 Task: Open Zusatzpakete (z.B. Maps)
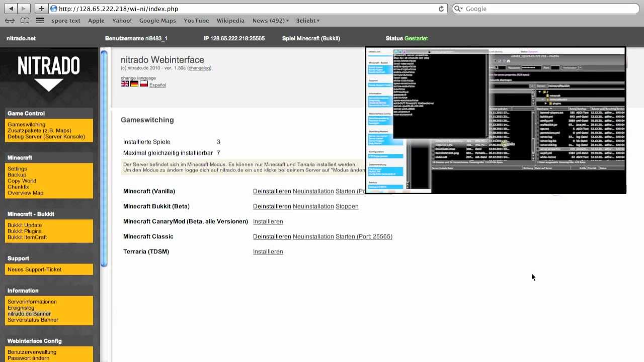coord(39,131)
